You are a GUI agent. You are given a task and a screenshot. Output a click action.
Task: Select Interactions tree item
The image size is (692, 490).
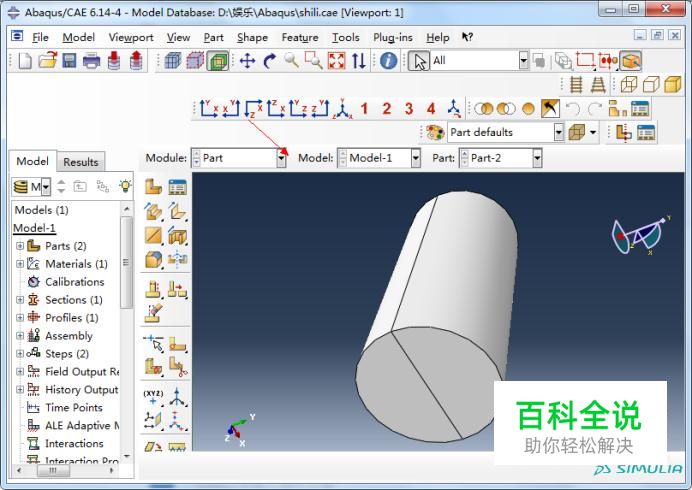[x=74, y=443]
